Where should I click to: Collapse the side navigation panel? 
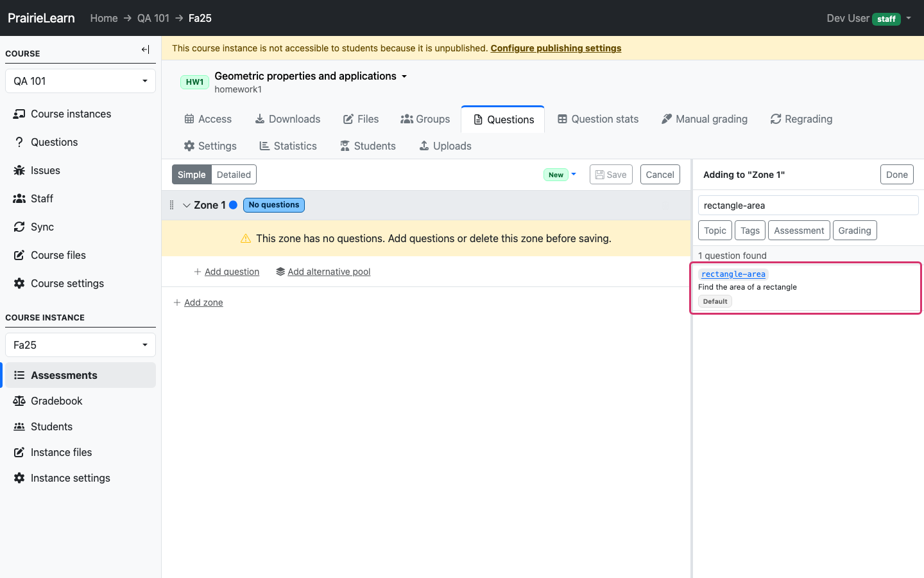pos(145,49)
